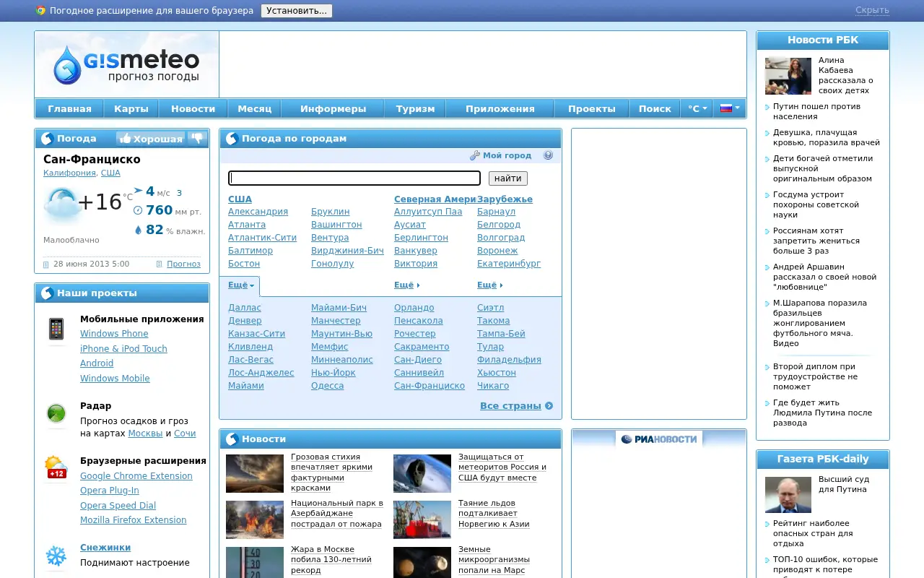Open Туризм in the navigation bar
924x578 pixels.
click(x=416, y=108)
